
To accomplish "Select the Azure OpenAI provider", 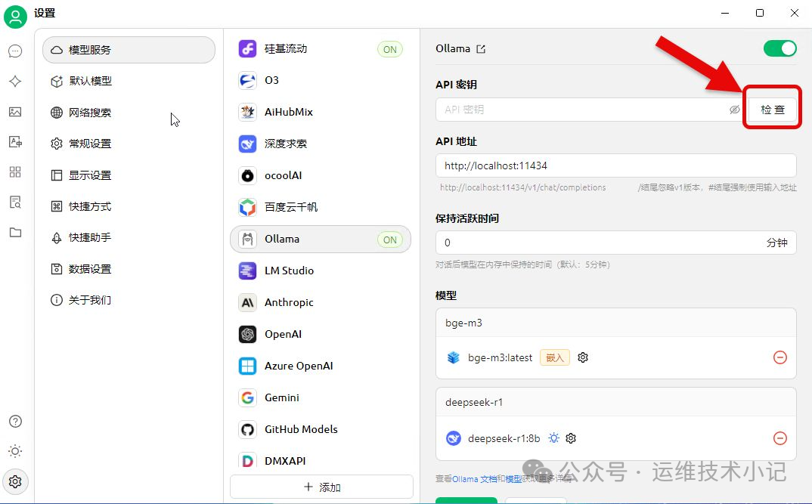I will (x=321, y=366).
